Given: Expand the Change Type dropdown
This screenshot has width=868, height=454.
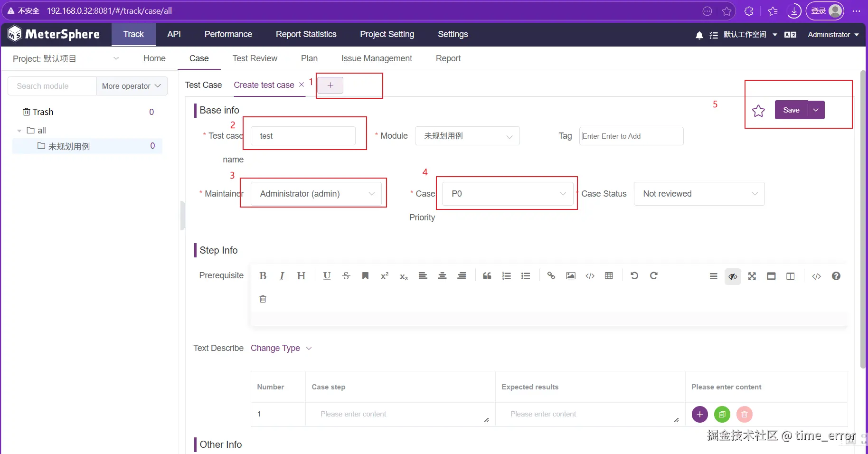Looking at the screenshot, I should tap(281, 348).
